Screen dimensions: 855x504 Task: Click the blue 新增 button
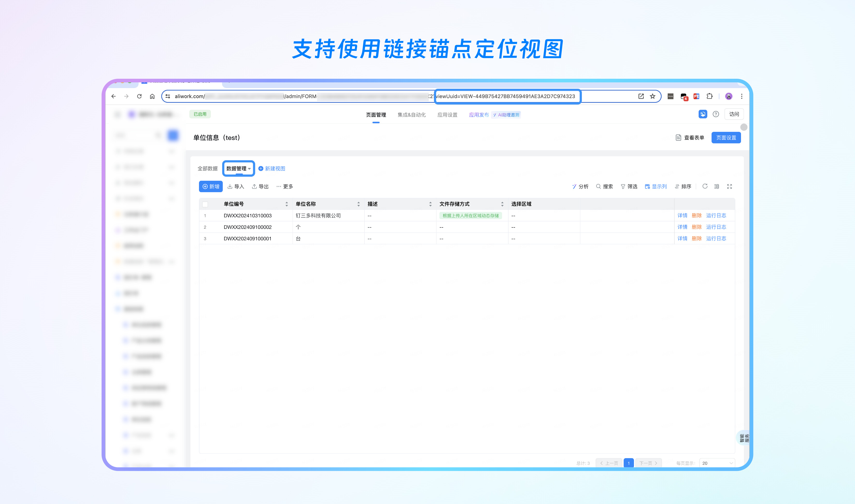pos(211,186)
